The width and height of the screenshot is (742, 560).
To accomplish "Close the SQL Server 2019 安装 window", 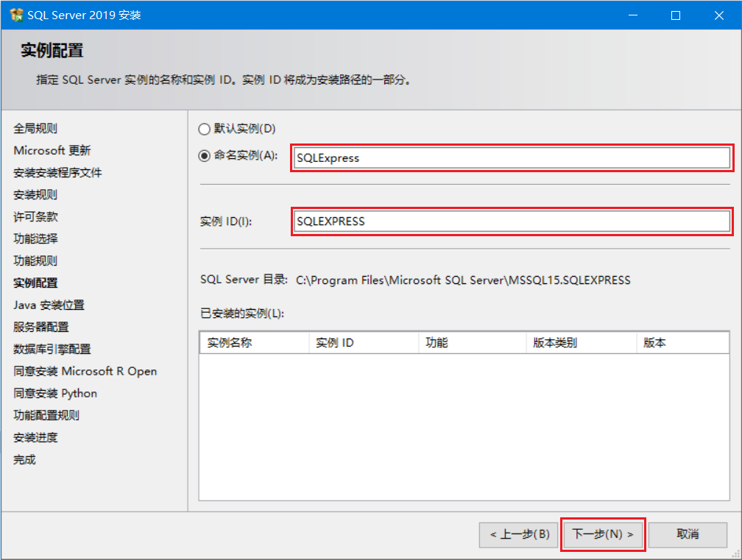I will (718, 15).
